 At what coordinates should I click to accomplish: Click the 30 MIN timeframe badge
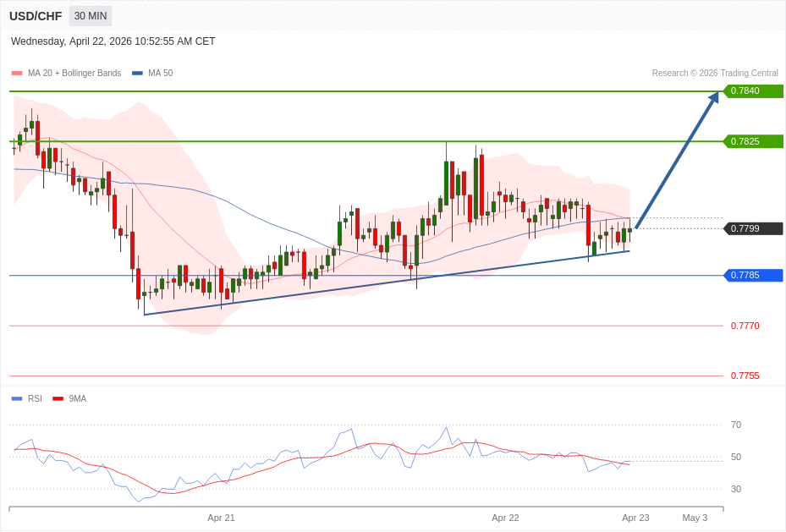(91, 16)
